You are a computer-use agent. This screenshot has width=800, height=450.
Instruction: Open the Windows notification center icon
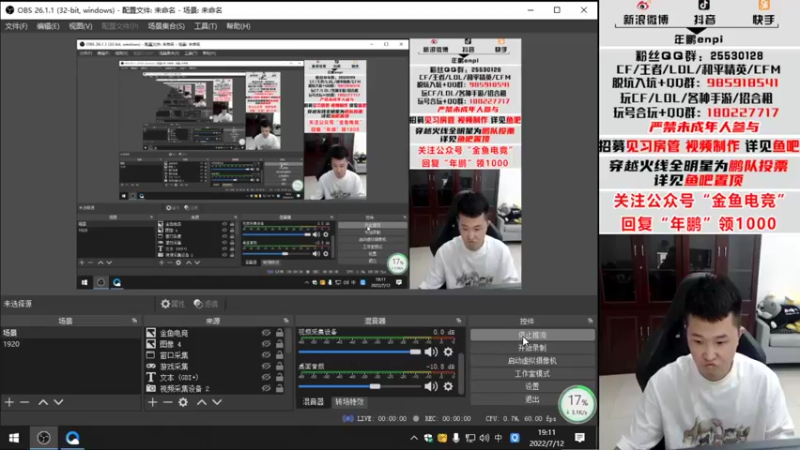coord(580,438)
